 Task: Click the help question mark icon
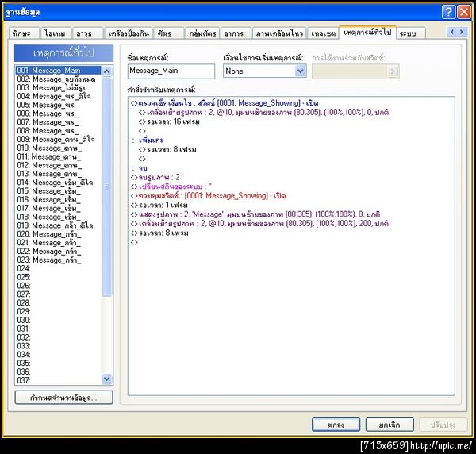pyautogui.click(x=448, y=12)
